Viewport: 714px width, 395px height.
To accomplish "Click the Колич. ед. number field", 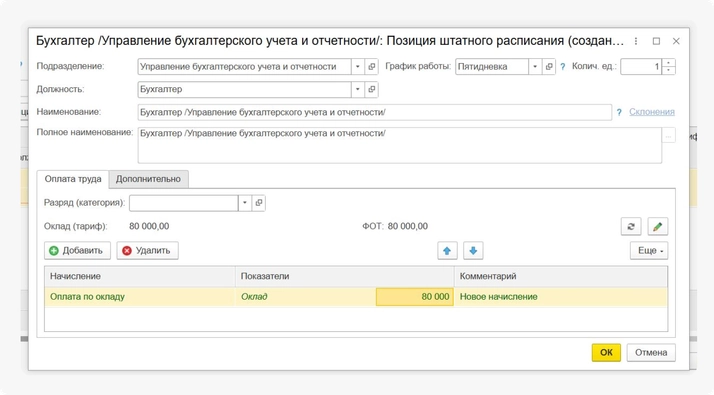I will click(x=641, y=67).
